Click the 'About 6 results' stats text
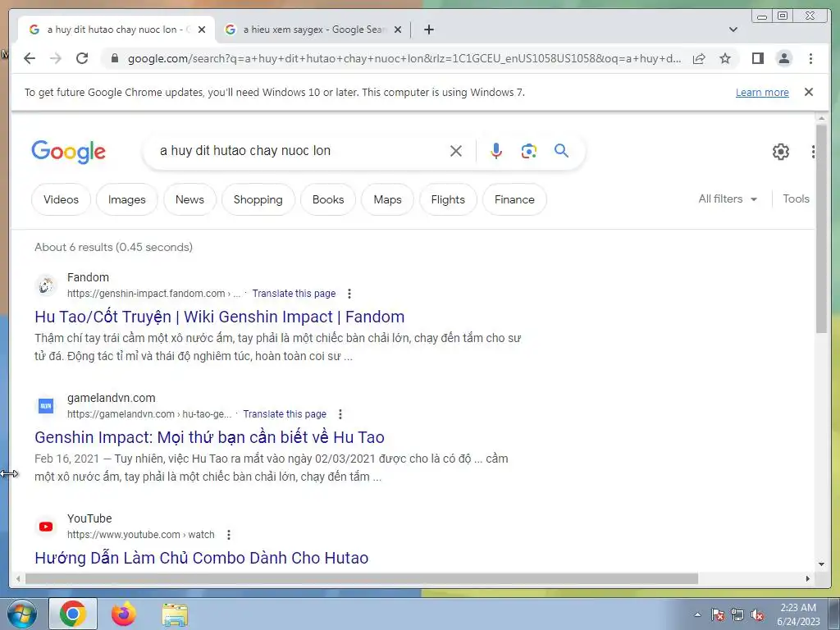Image resolution: width=840 pixels, height=630 pixels. point(113,247)
